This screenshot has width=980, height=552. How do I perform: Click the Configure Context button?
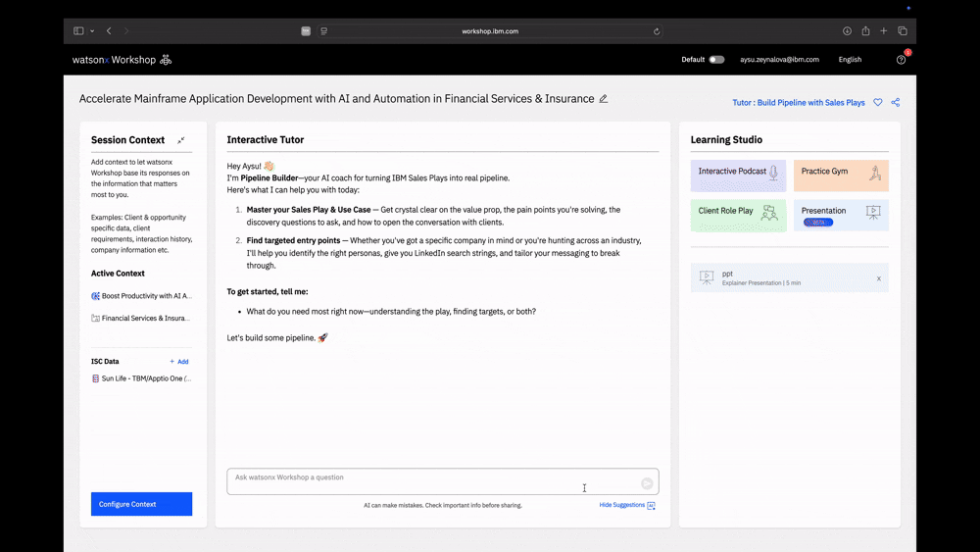pyautogui.click(x=141, y=504)
